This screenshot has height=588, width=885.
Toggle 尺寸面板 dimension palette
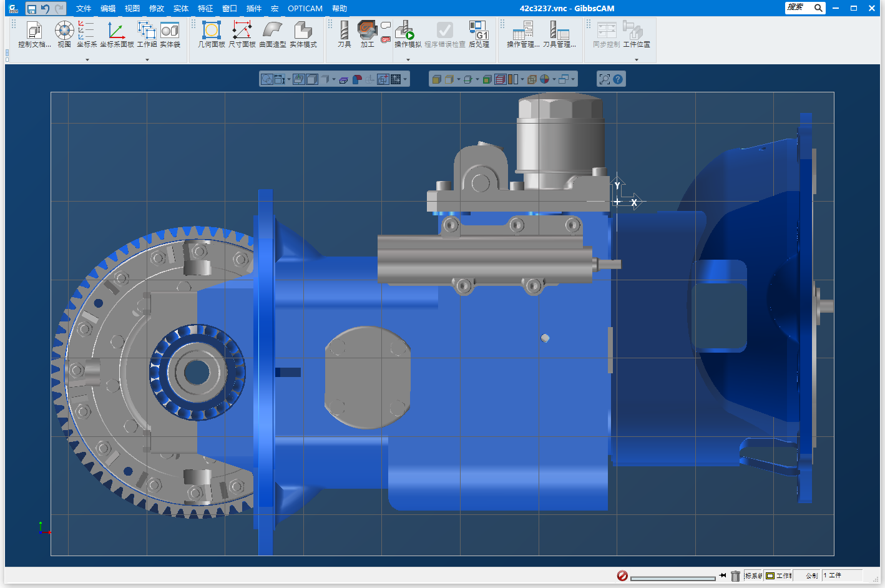click(242, 34)
